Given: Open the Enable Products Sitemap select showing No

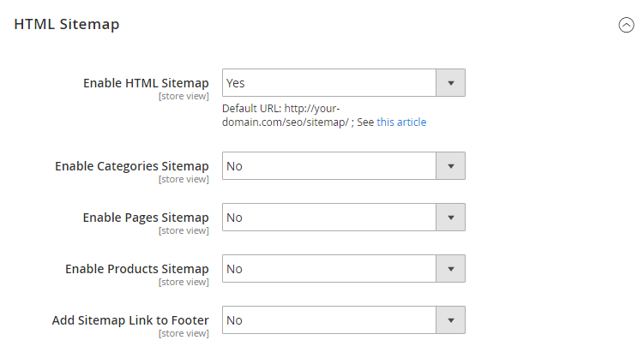Looking at the screenshot, I should tap(344, 269).
